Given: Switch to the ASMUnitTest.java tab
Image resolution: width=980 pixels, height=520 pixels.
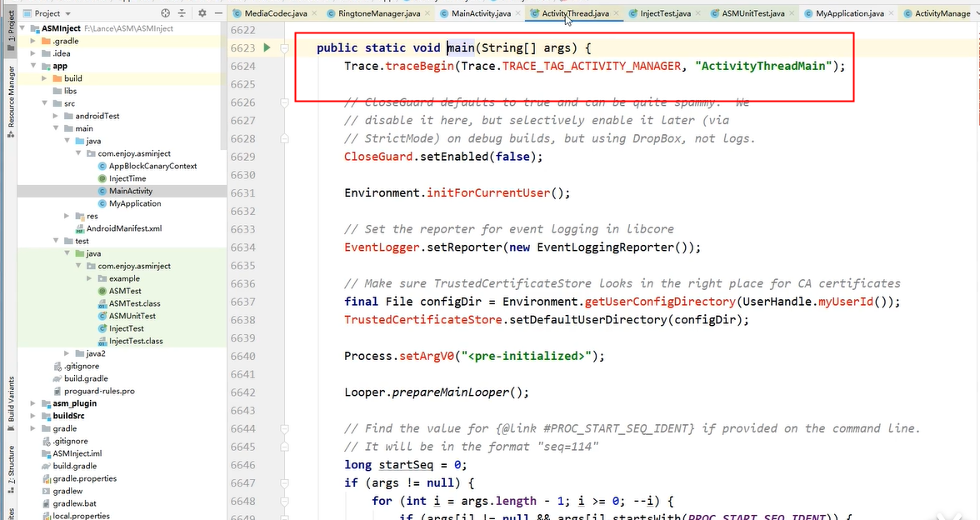Looking at the screenshot, I should click(752, 13).
